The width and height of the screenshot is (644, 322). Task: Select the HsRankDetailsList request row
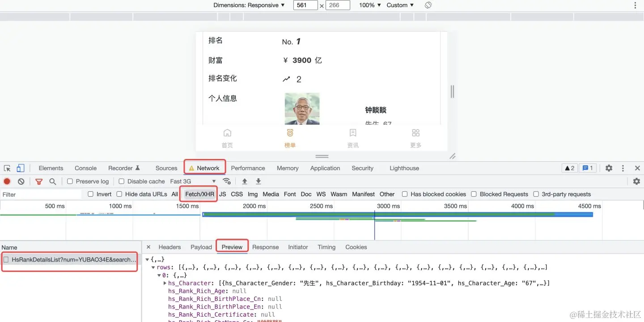point(70,259)
